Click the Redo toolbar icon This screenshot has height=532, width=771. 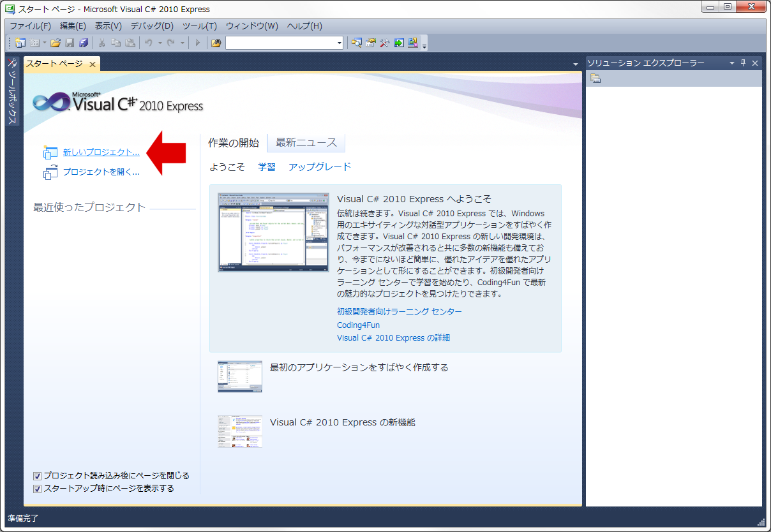coord(170,43)
